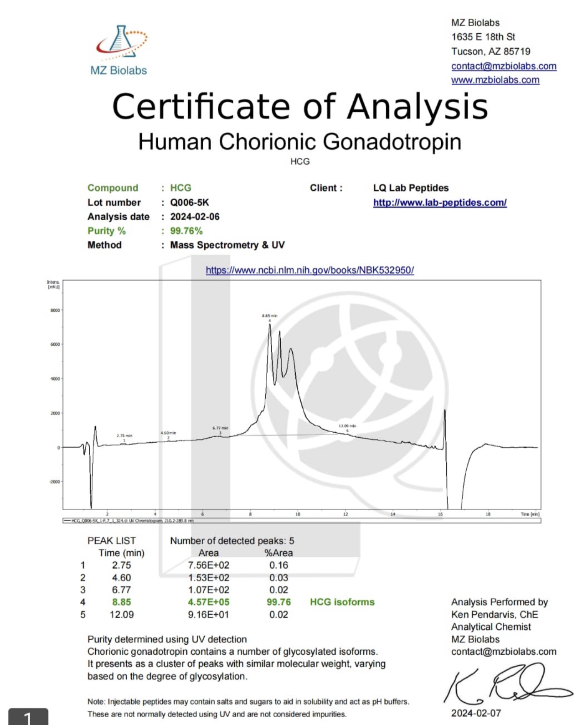The height and width of the screenshot is (725, 588).
Task: Open the www.mzbiolabs.com website link
Action: (495, 80)
